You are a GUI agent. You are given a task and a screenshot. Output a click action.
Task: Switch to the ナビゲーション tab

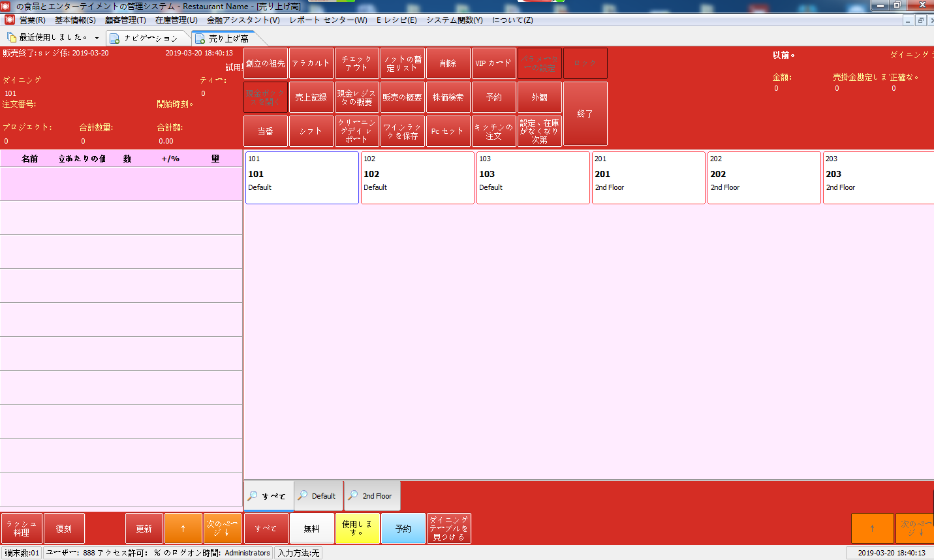[x=148, y=39]
